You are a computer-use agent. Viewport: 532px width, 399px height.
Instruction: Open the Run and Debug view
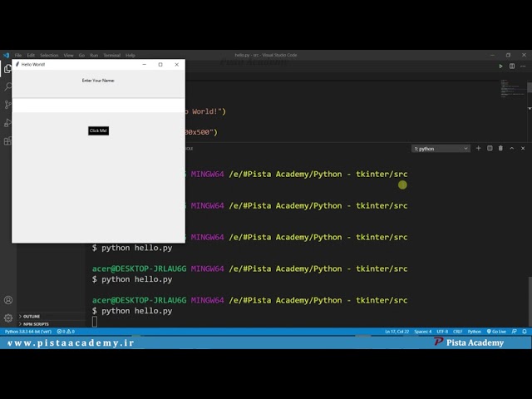point(7,123)
